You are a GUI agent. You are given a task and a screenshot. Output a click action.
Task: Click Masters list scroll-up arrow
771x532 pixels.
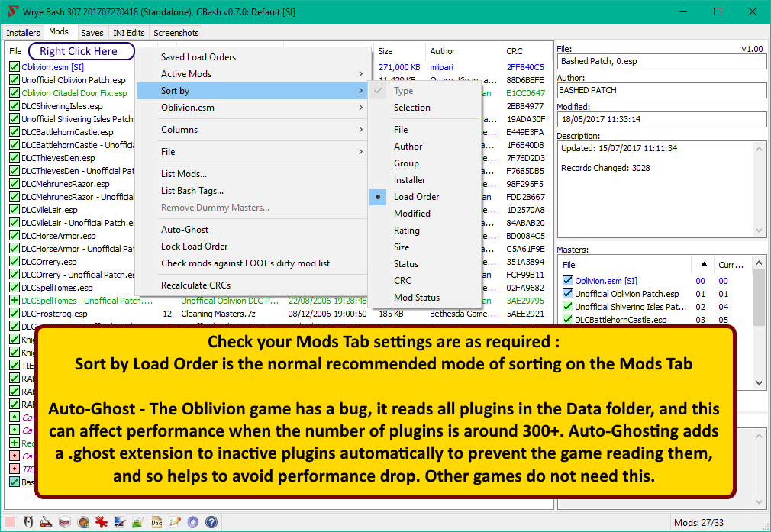point(759,263)
